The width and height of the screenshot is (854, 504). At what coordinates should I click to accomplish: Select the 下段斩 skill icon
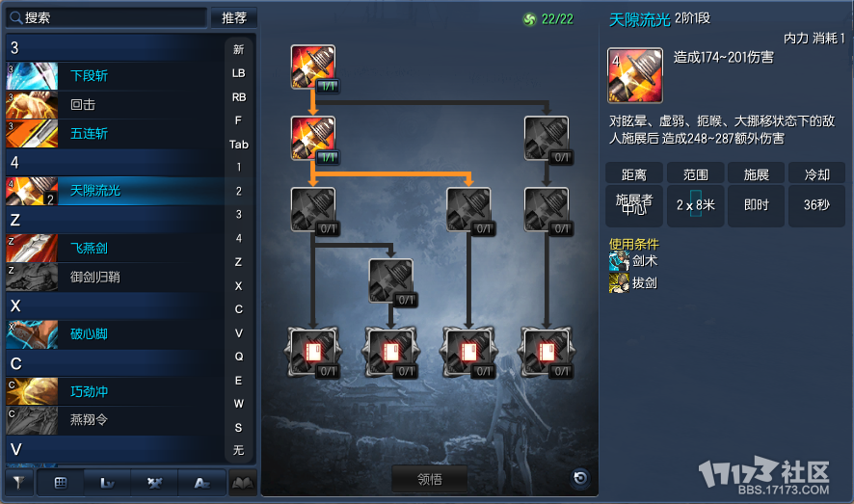click(x=32, y=76)
